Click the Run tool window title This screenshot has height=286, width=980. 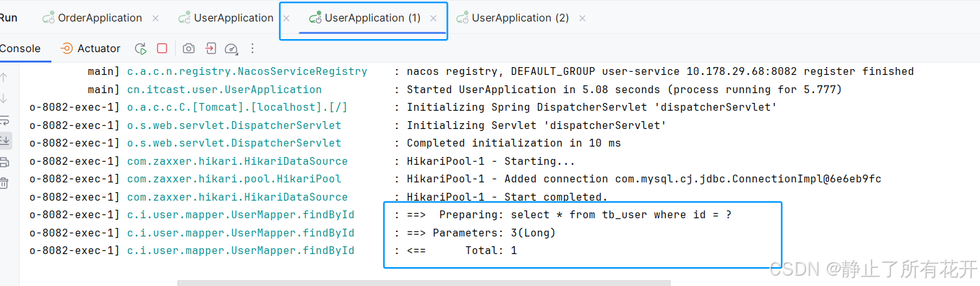tap(8, 18)
